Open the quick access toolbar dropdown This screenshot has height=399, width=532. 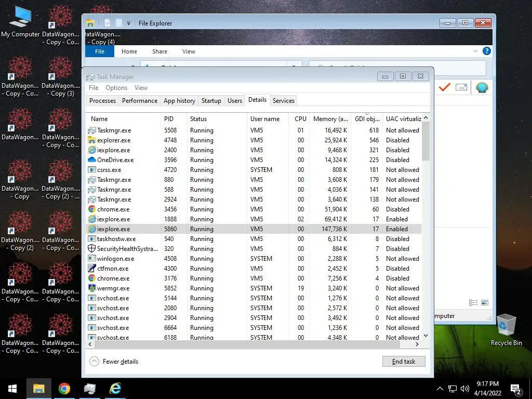click(x=128, y=23)
